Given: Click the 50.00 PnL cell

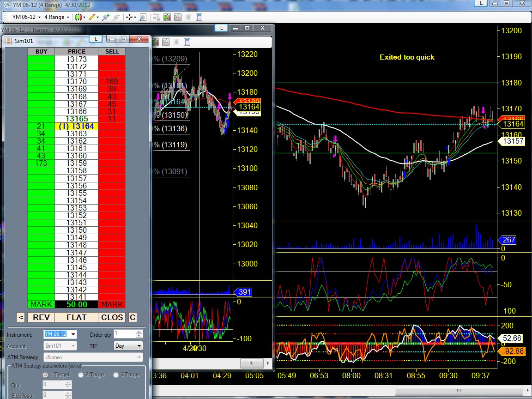Looking at the screenshot, I should 76,304.
